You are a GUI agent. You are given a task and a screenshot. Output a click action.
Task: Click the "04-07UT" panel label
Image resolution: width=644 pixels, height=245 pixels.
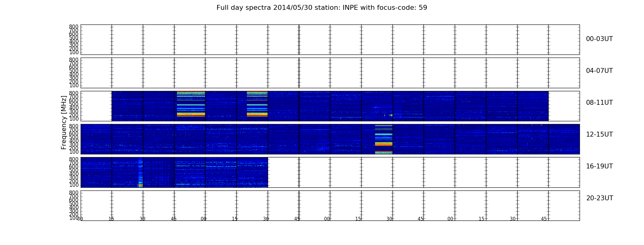point(599,71)
